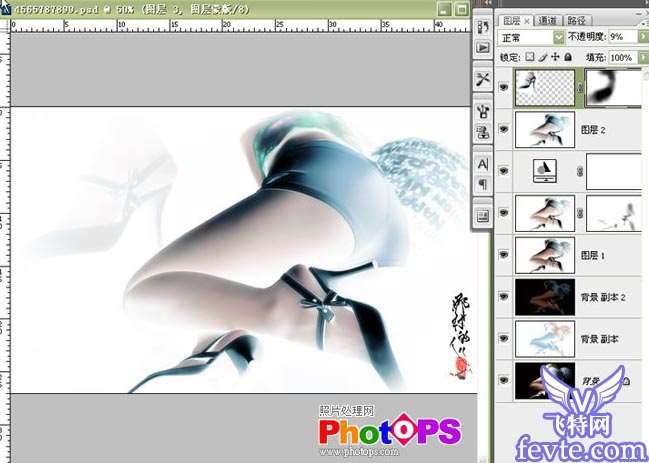Open the Layer Comps panel icon

[483, 216]
